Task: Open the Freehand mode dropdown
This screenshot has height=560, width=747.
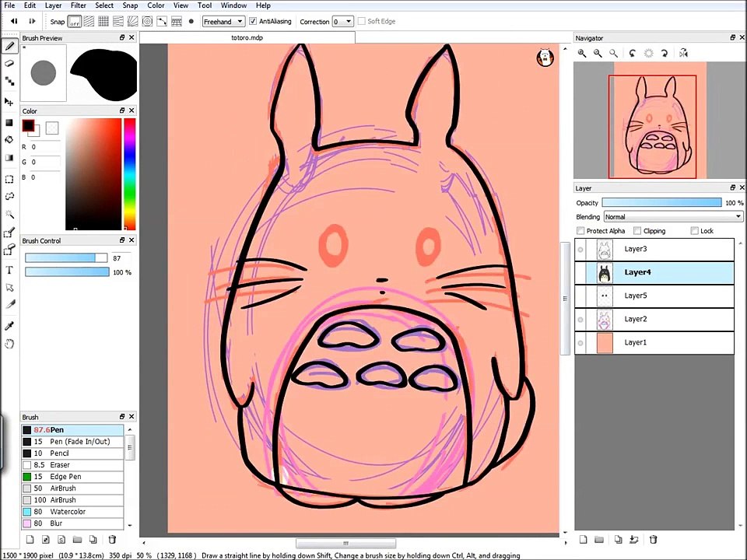Action: (223, 22)
